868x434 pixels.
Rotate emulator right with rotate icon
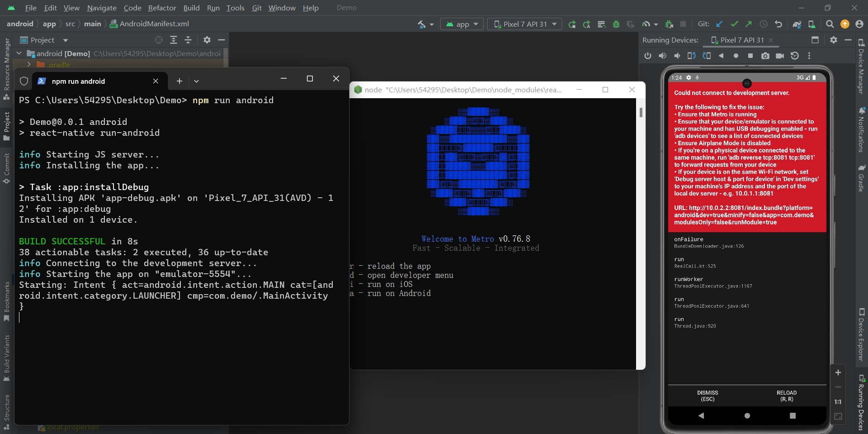click(707, 56)
